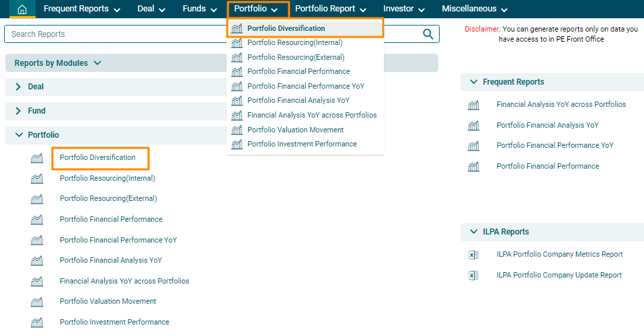Click the Excel icon beside ILPA Portfolio Company Metrics Report

tap(473, 255)
